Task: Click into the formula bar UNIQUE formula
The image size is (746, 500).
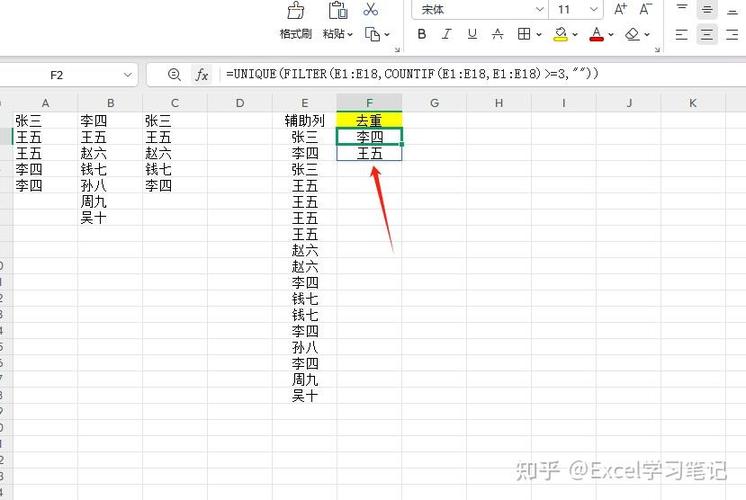Action: tap(412, 74)
